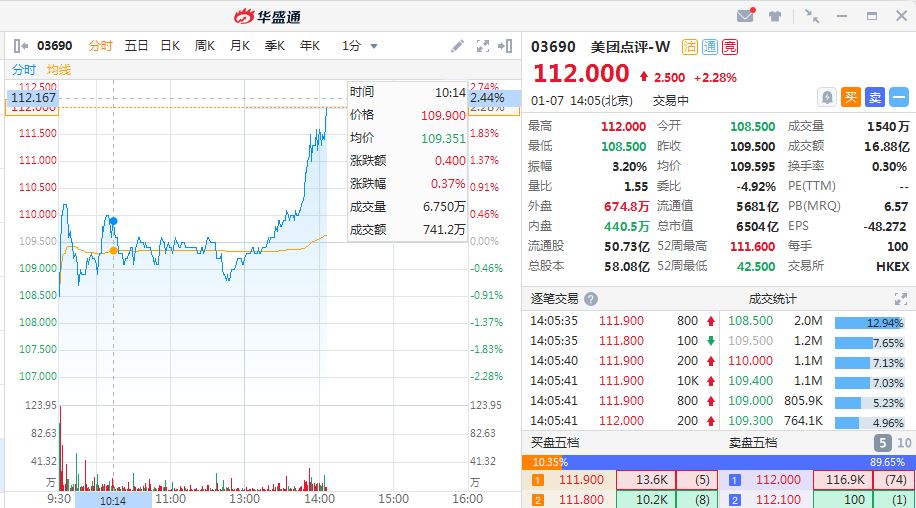Open the mail messages icon

pyautogui.click(x=745, y=16)
